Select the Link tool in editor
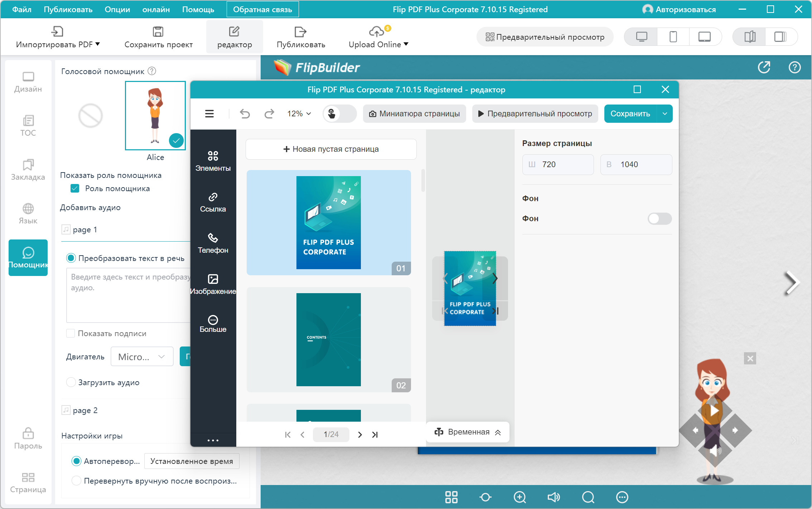The image size is (812, 509). pos(213,202)
